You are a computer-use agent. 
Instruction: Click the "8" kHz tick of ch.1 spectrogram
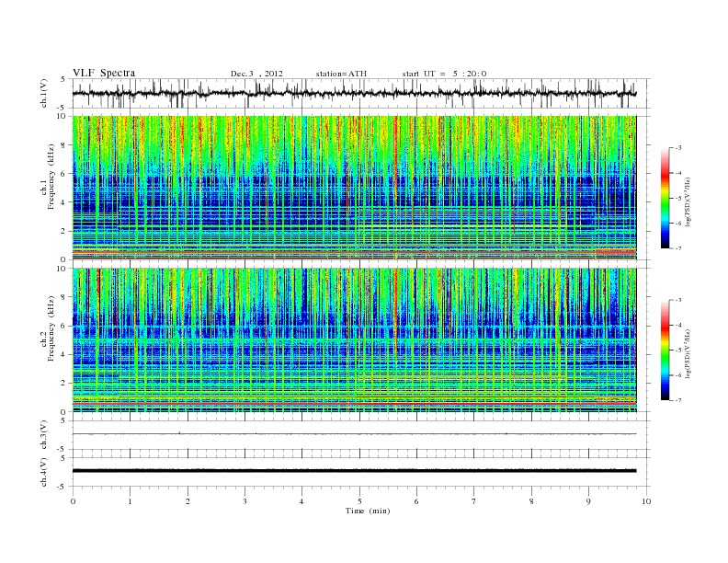point(63,145)
